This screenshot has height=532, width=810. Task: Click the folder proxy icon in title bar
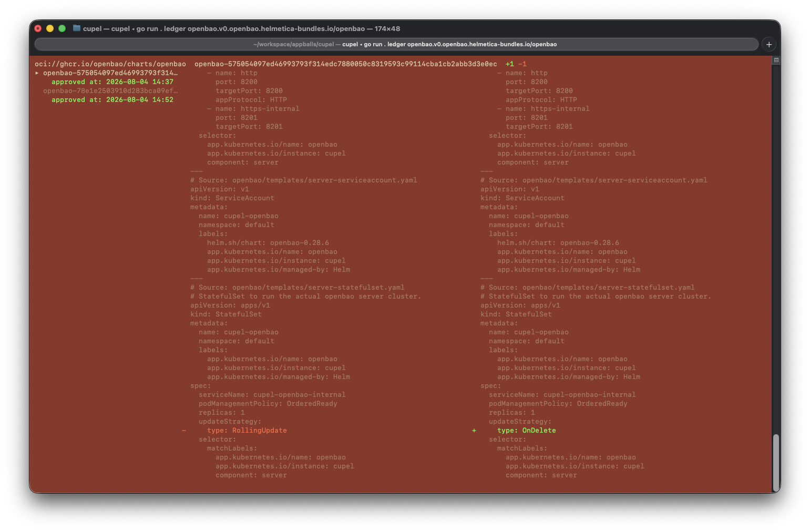click(x=77, y=28)
